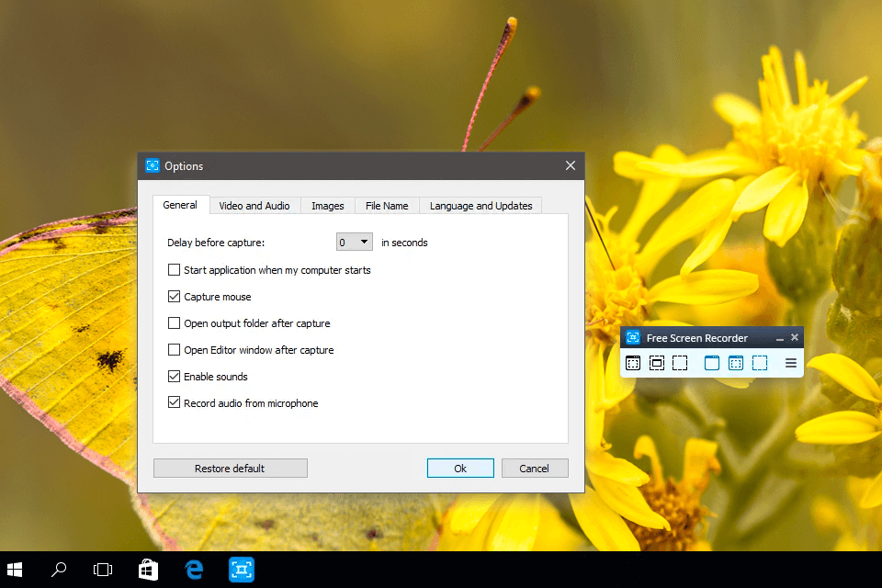Open taskbar search
Viewport: 882px width, 588px height.
[59, 570]
